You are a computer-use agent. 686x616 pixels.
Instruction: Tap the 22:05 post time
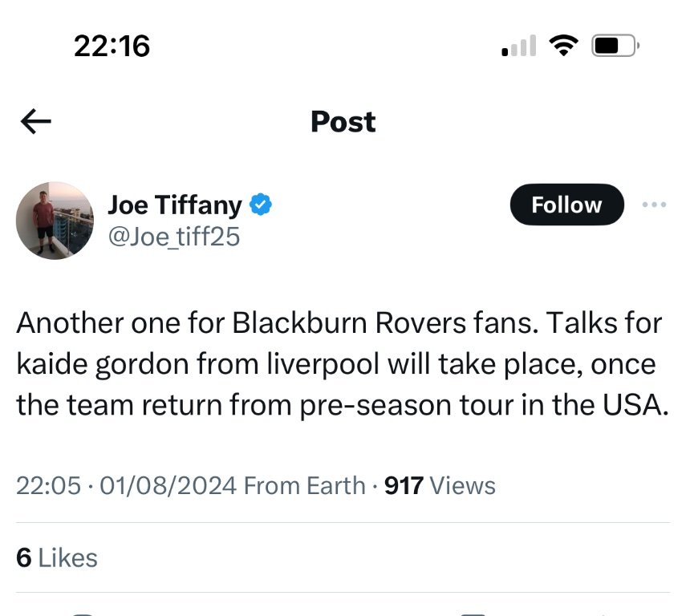point(48,485)
